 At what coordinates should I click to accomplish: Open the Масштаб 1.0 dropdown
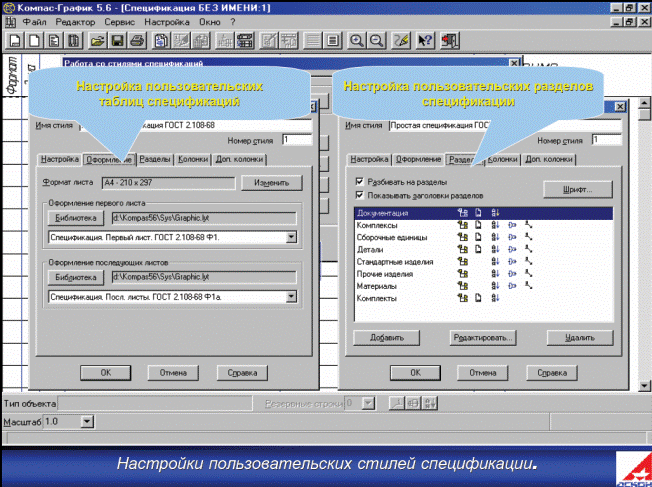(86, 422)
